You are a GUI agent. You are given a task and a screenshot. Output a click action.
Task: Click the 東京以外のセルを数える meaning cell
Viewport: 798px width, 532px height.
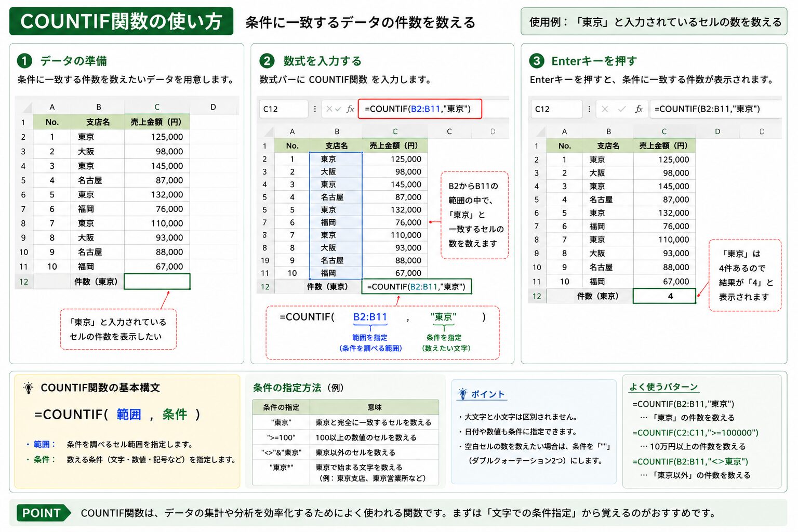(x=375, y=453)
